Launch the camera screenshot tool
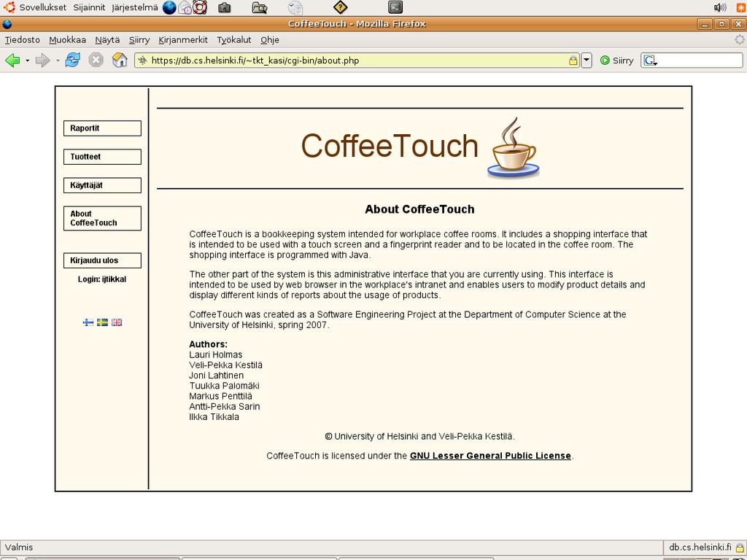 coord(225,7)
